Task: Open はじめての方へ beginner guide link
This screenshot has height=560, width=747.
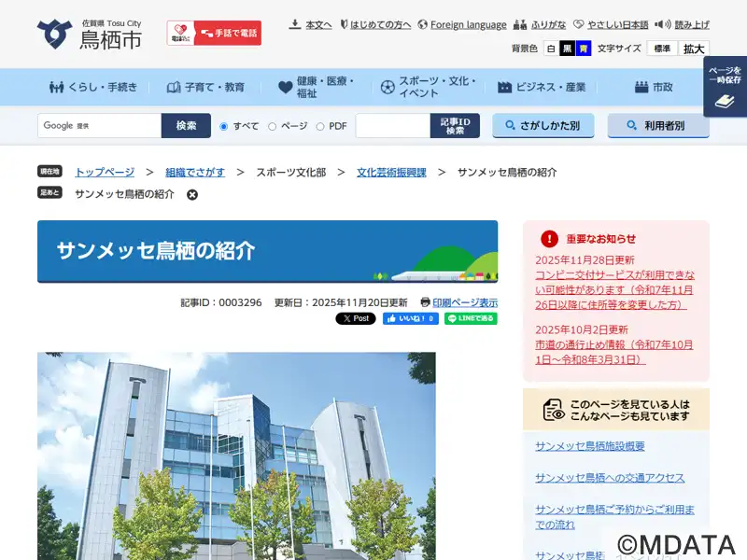Action: coord(380,24)
